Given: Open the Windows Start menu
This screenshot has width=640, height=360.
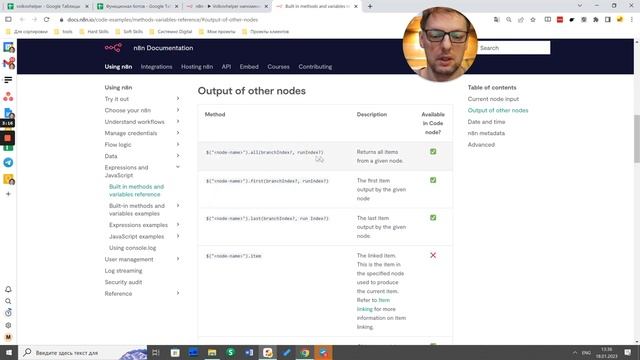Looking at the screenshot, I should (x=9, y=353).
